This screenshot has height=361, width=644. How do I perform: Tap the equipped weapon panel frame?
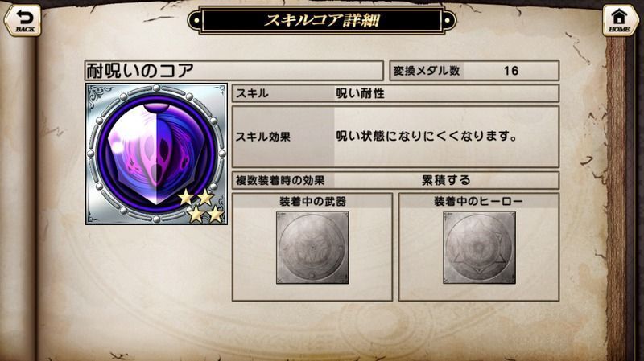(x=312, y=247)
